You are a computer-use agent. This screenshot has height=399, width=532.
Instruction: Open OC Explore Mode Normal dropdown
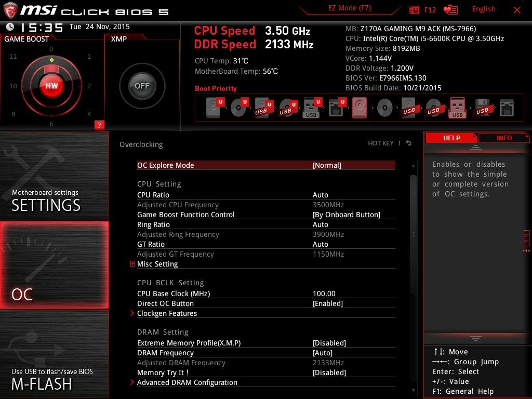coord(327,165)
